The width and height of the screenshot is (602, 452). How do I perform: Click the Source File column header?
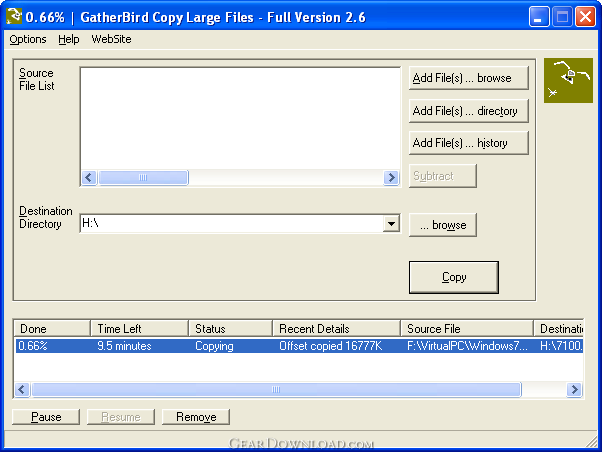(467, 329)
